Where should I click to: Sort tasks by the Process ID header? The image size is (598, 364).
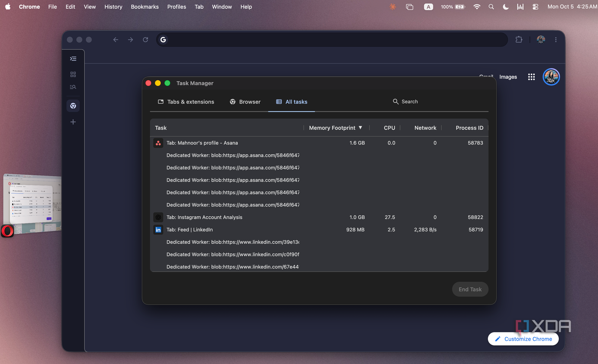[469, 128]
